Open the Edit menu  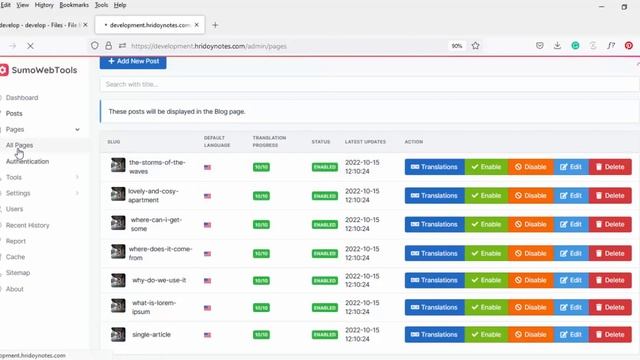pos(5,5)
